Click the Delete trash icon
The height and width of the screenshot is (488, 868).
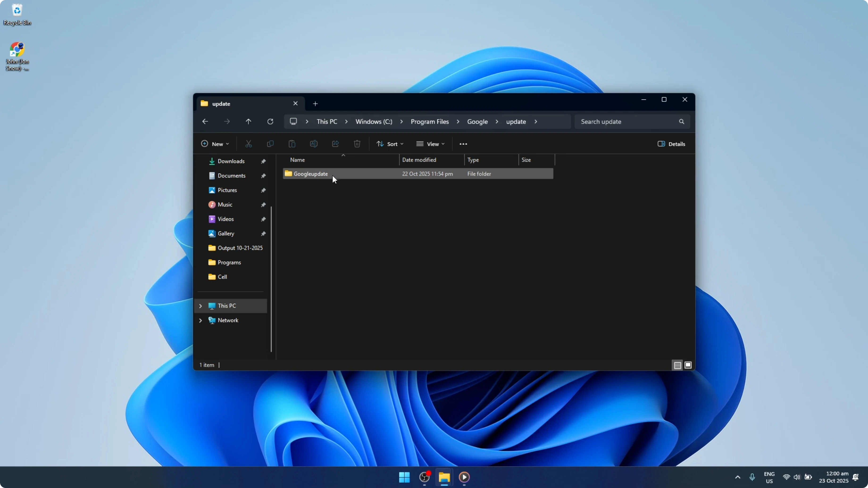coord(357,144)
